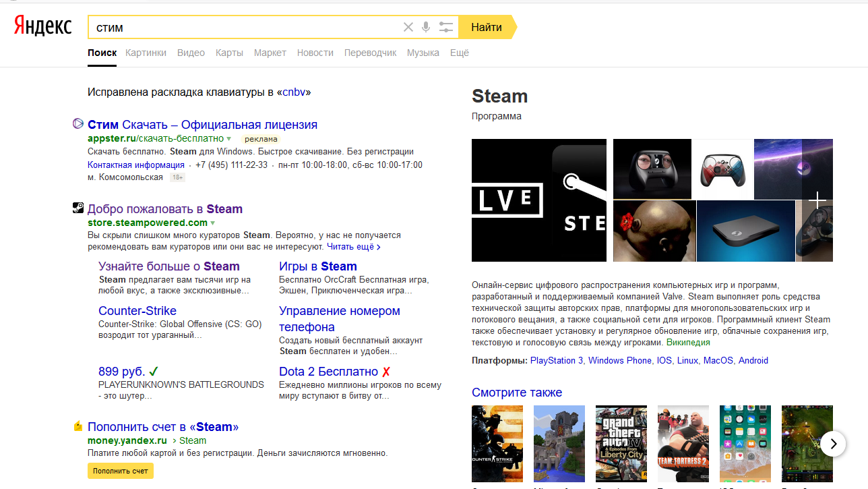
Task: Open Узнайте больше о Steam sitelink
Action: click(169, 266)
